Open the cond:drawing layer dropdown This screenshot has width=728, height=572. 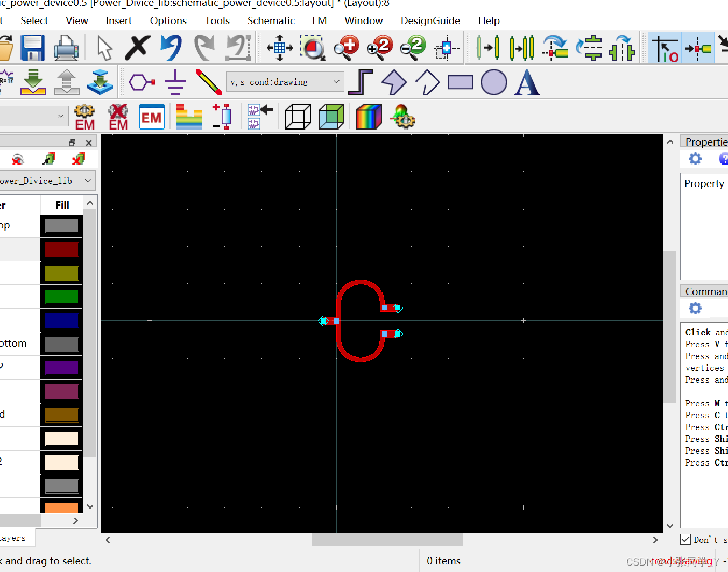(285, 82)
